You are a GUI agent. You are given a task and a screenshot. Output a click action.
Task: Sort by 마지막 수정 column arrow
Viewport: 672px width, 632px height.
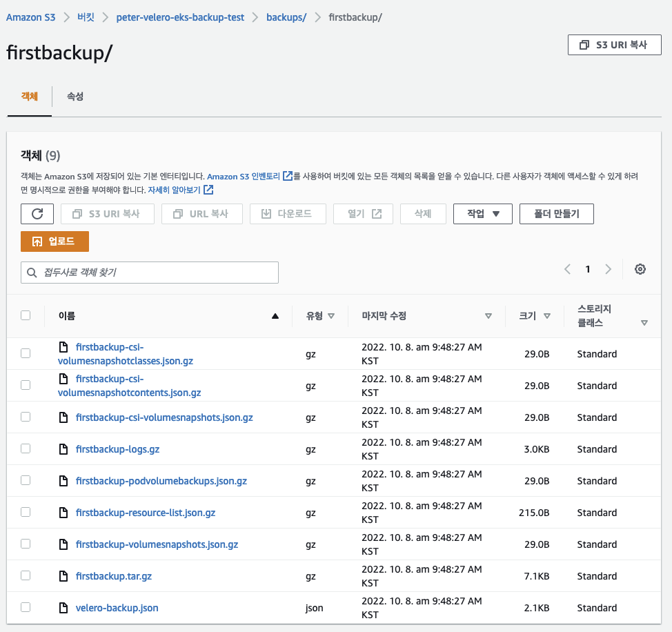click(x=488, y=316)
